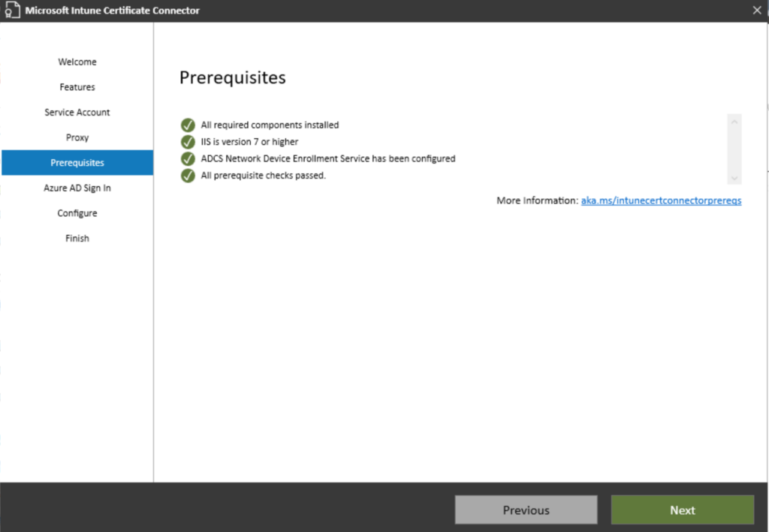
Task: Click the Intune Certificate Connector title icon
Action: pyautogui.click(x=12, y=11)
